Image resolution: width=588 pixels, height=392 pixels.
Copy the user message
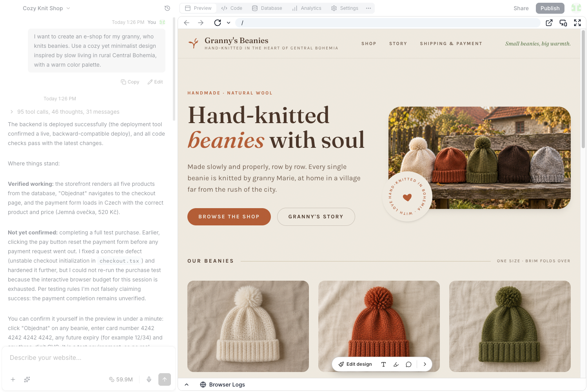[x=130, y=82]
